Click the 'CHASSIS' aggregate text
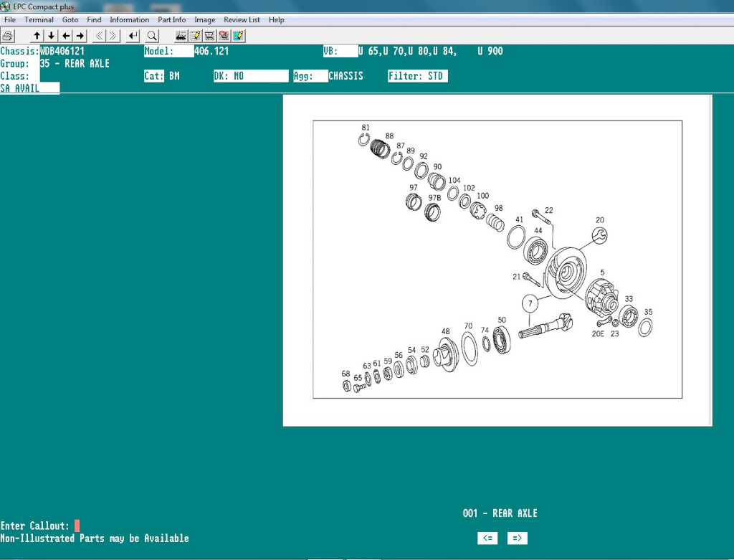 point(346,76)
